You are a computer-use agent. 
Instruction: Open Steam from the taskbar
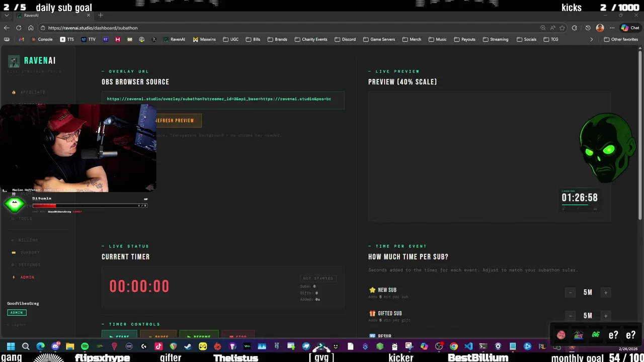188,346
